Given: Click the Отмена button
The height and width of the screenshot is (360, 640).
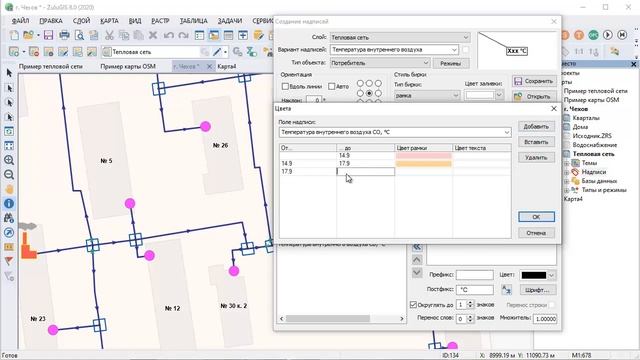Looking at the screenshot, I should tap(536, 233).
